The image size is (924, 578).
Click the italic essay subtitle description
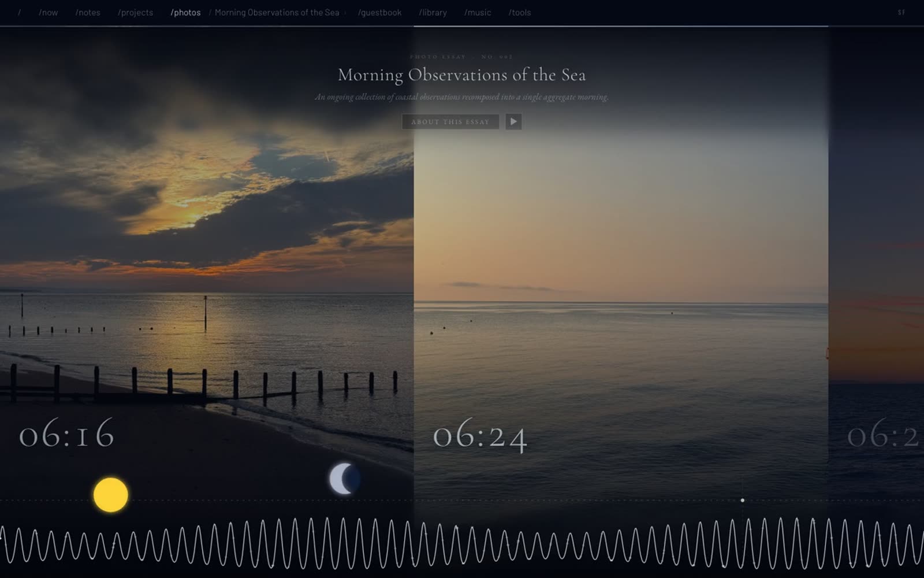point(462,97)
